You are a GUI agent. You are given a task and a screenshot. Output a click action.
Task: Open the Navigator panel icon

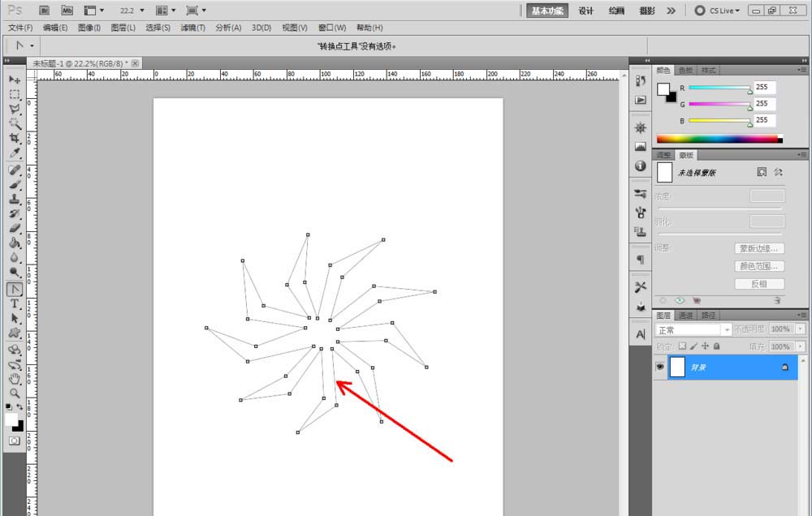coord(641,127)
